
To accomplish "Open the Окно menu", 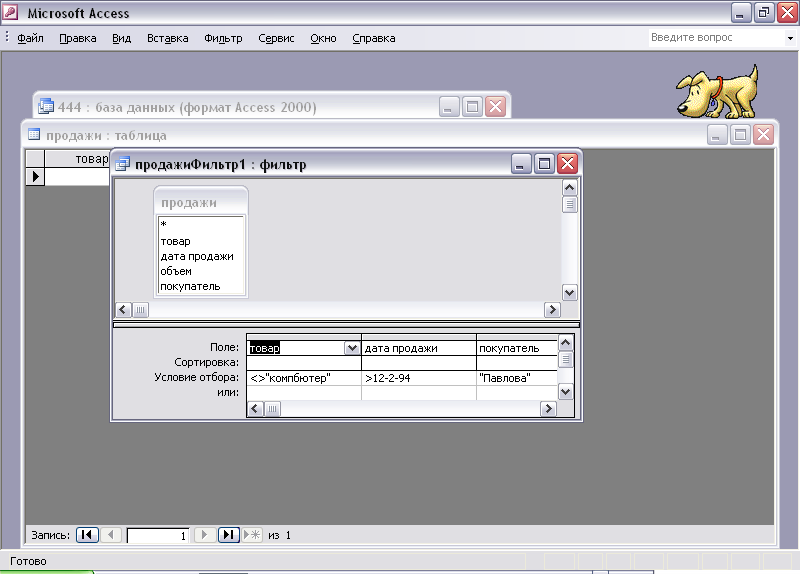I will [323, 38].
